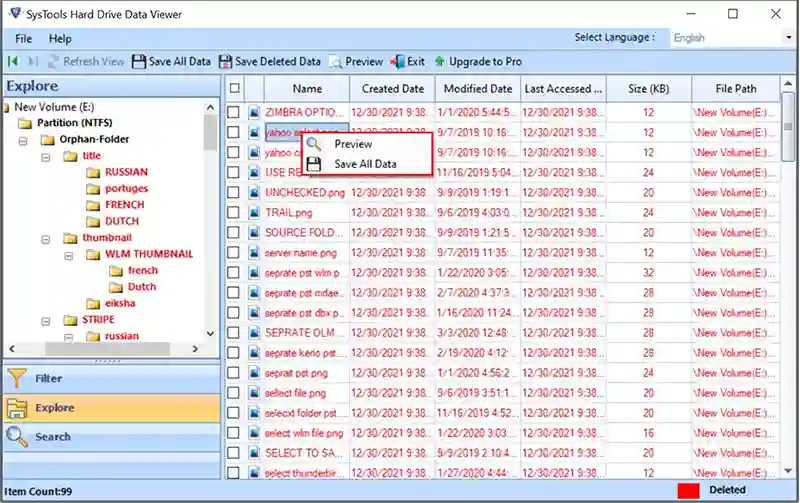Click Save Deleted Data floppy icon
The width and height of the screenshot is (800, 503).
point(226,62)
